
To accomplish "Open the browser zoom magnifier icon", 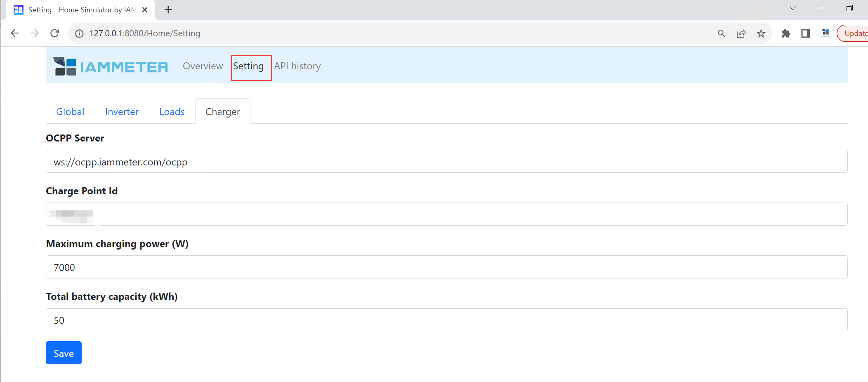I will [x=721, y=33].
